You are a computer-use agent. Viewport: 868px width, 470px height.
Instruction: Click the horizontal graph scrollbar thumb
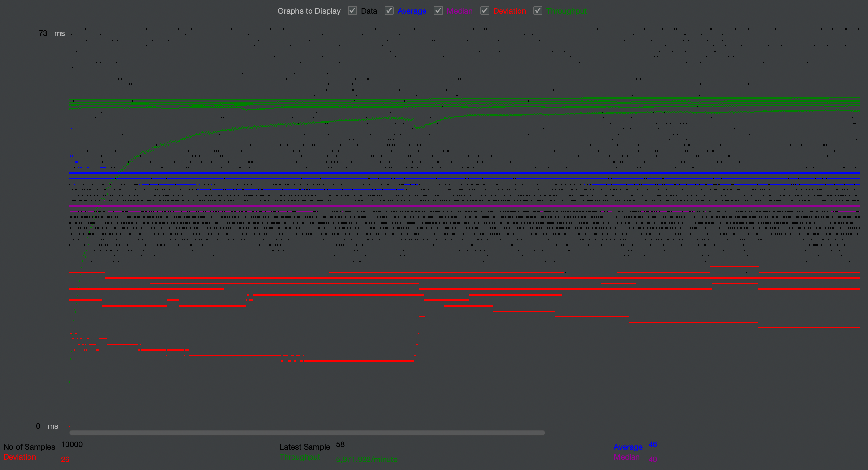[307, 433]
